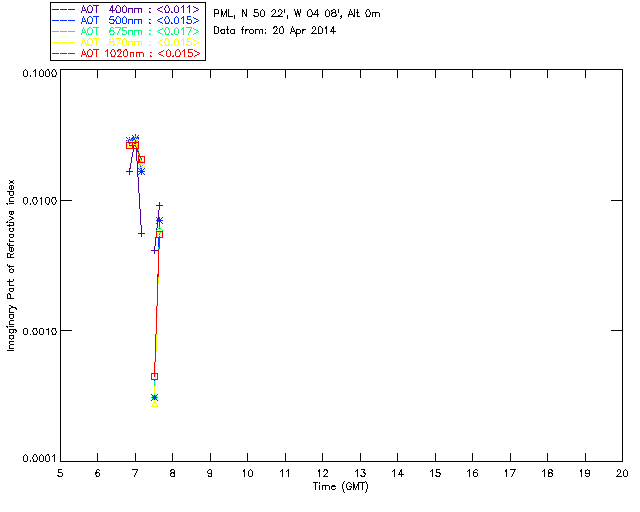Click the PML location header text

coord(297,14)
